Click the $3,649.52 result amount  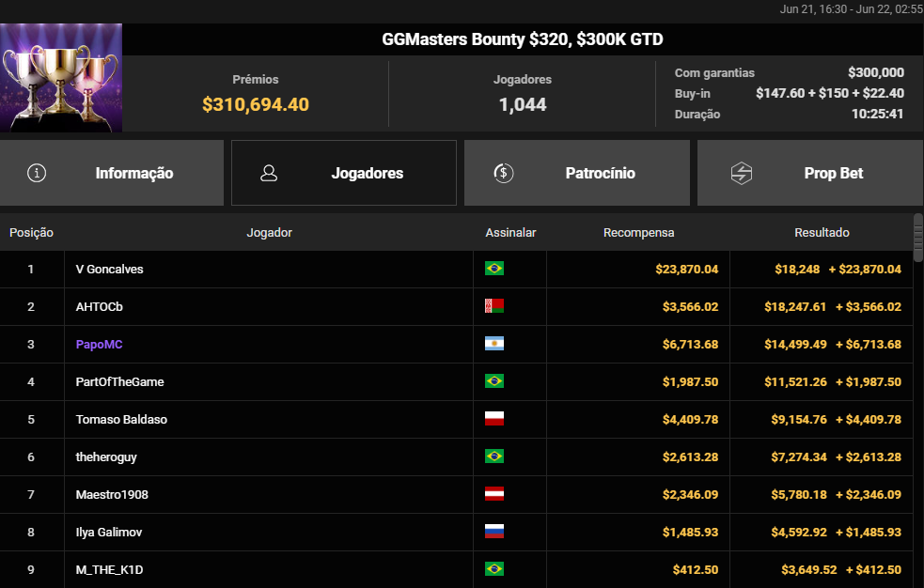click(808, 570)
